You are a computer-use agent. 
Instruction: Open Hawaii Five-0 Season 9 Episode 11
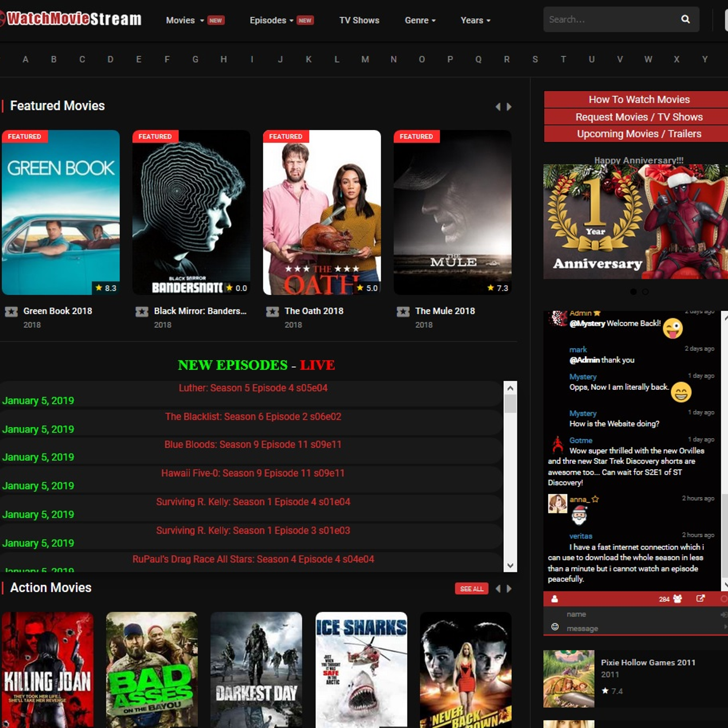coord(253,473)
